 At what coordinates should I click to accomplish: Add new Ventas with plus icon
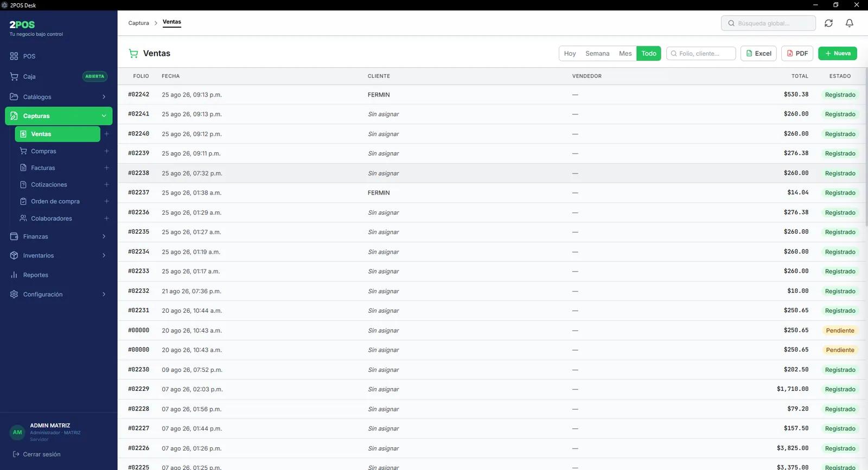(x=106, y=134)
